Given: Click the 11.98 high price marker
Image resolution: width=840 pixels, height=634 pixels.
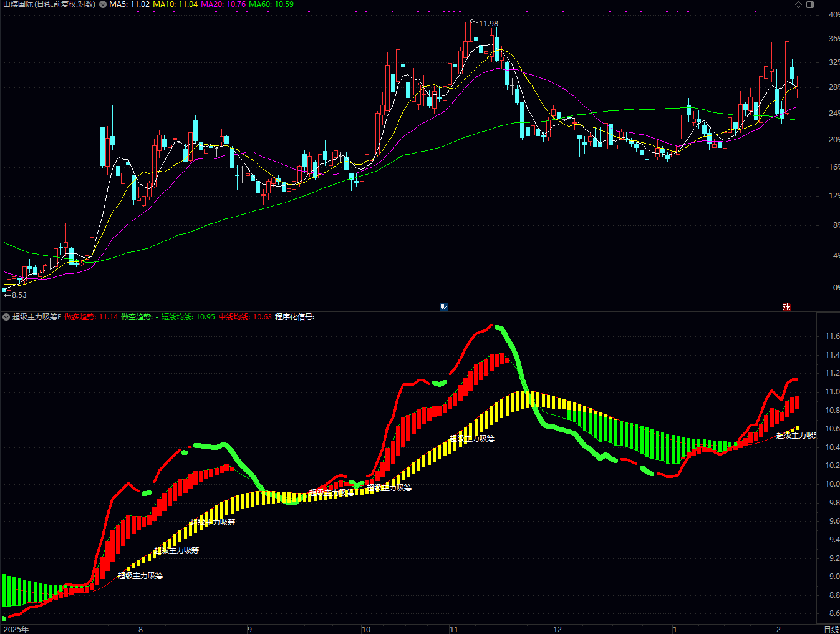Looking at the screenshot, I should tap(488, 24).
